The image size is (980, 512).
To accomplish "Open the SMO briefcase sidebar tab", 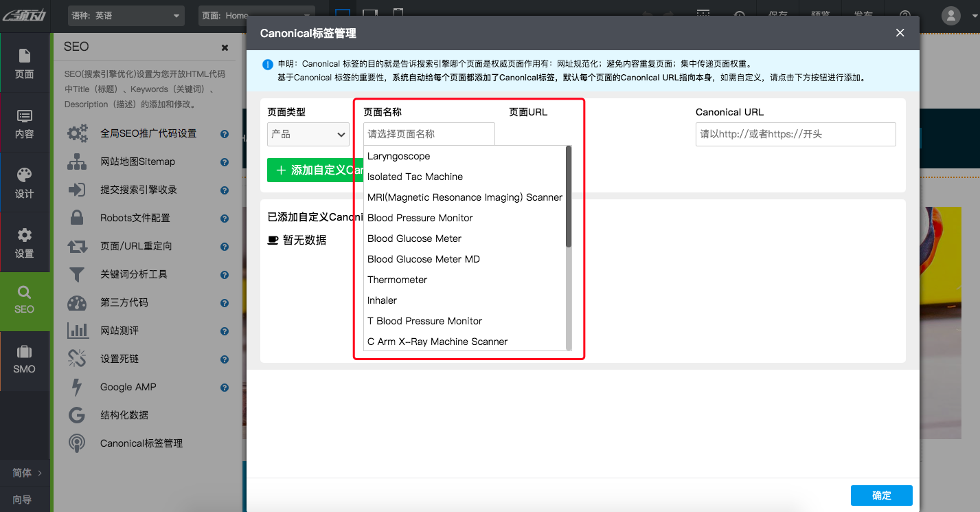I will [25, 360].
